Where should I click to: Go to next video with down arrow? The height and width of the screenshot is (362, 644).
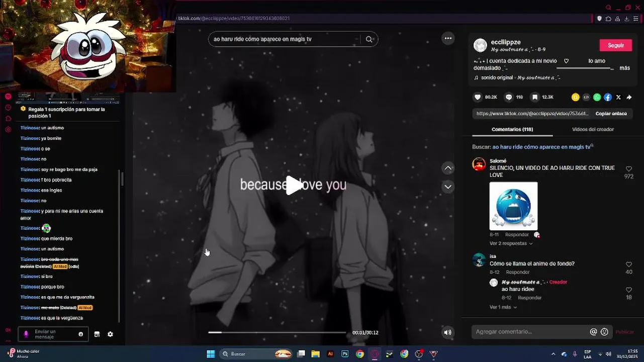448,187
